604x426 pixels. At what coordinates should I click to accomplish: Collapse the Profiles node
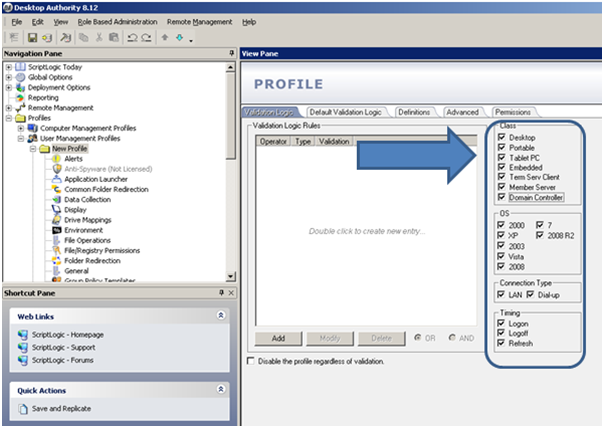pos(9,118)
